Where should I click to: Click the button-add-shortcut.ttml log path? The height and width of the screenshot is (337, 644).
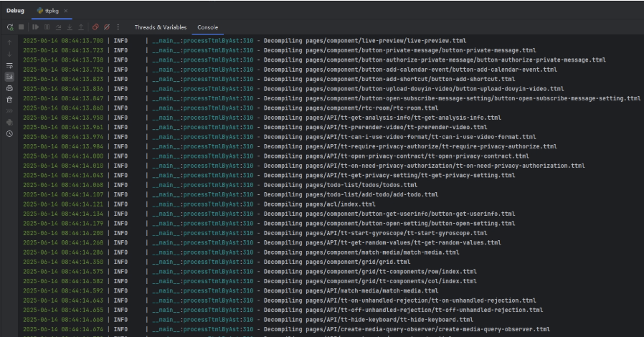[410, 79]
